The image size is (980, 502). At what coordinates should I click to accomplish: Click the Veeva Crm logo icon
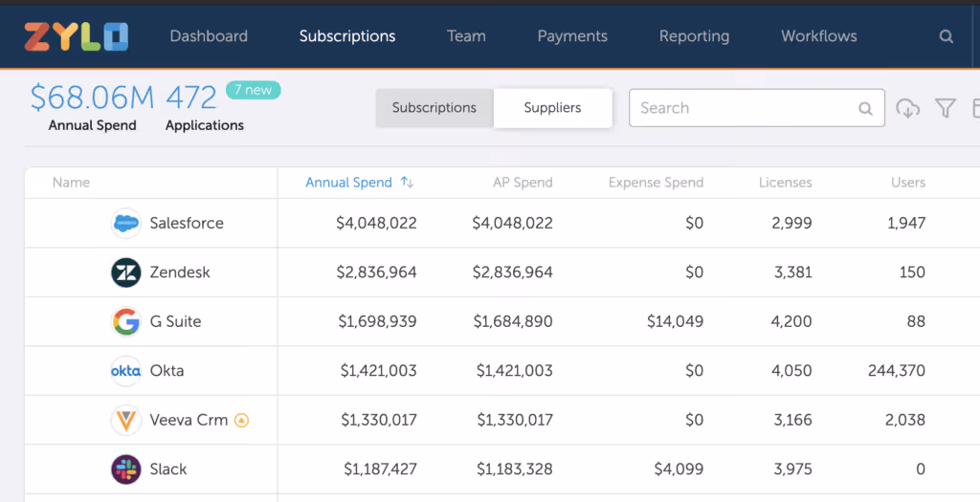(x=125, y=420)
